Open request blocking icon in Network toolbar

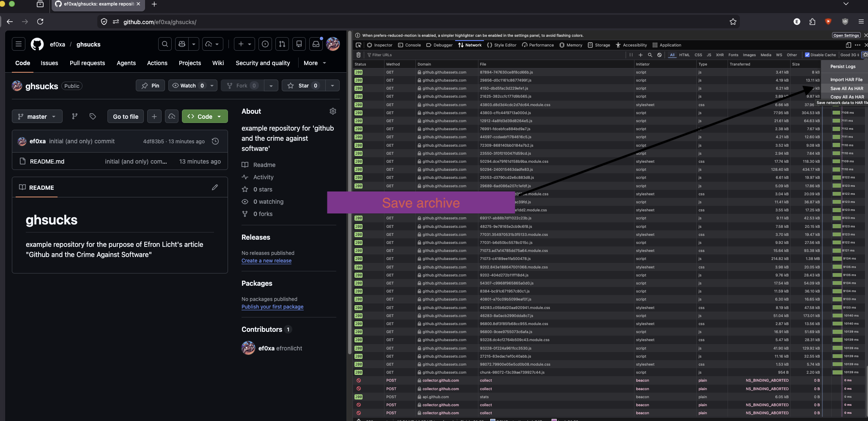point(659,55)
